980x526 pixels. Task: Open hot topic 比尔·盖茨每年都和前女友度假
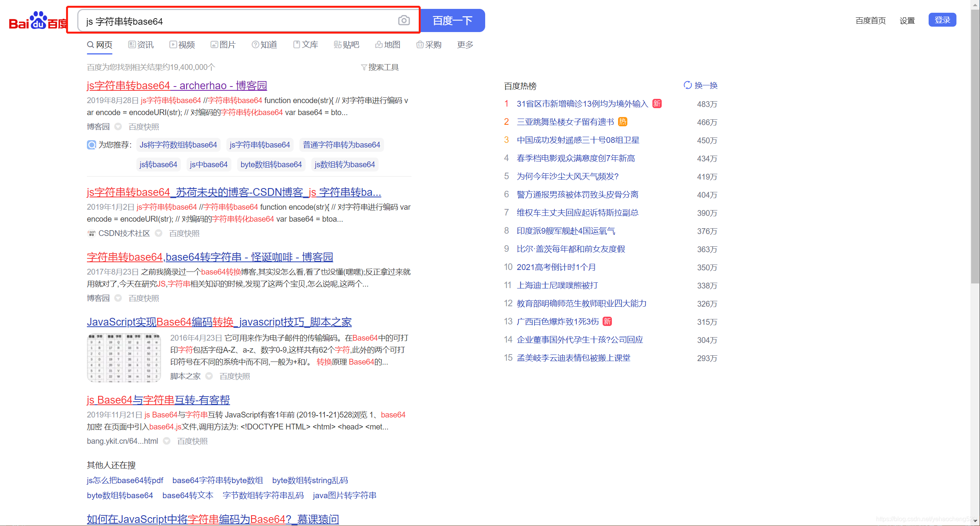point(571,249)
